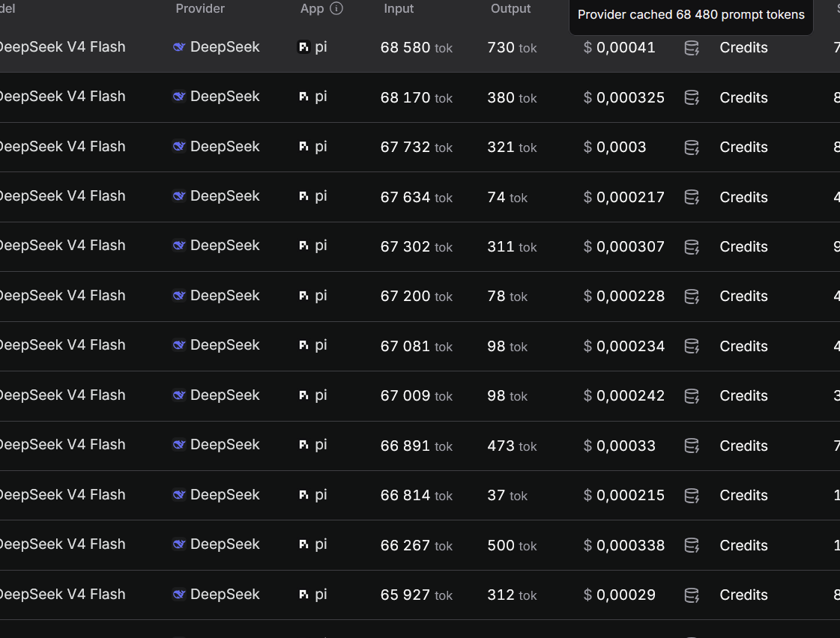
Task: Select cost value $0,00041
Action: click(x=619, y=48)
